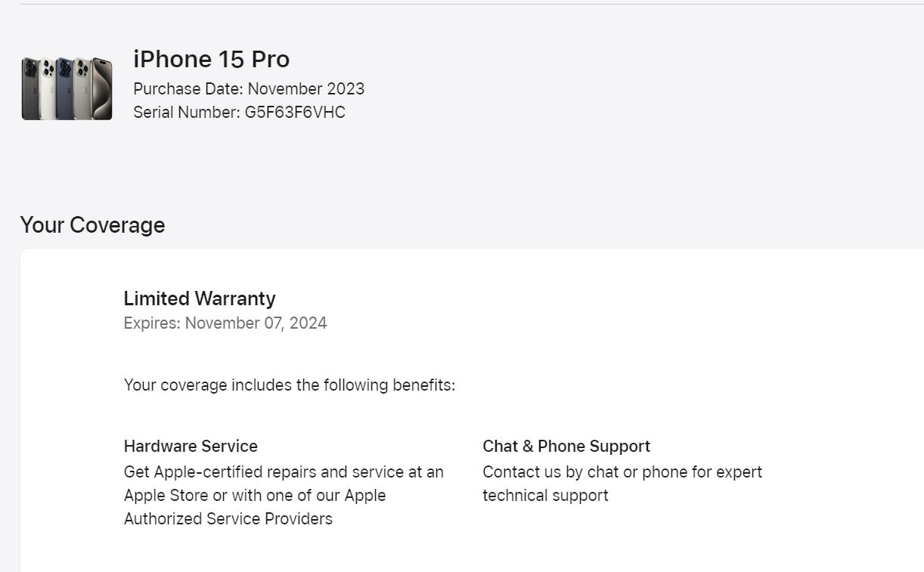Click the Purchase Date label
The height and width of the screenshot is (572, 924).
188,89
